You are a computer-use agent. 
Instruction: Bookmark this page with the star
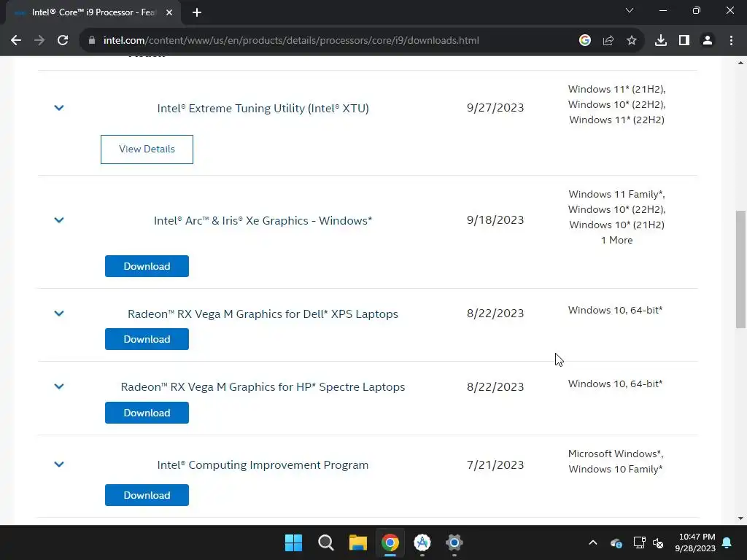point(632,41)
